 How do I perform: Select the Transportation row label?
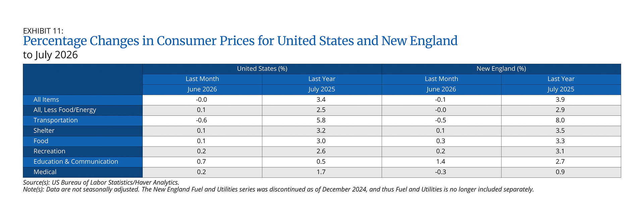55,120
